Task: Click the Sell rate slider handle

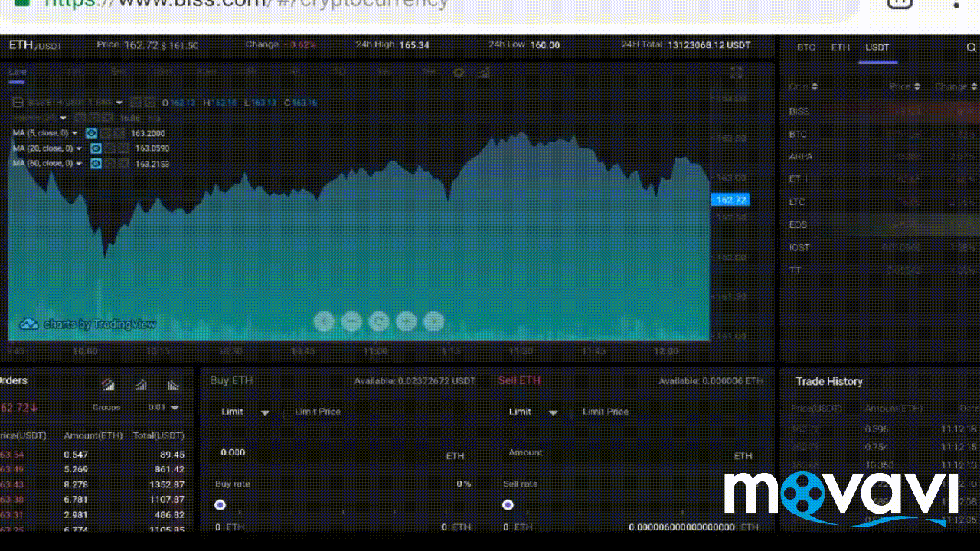Action: point(508,505)
